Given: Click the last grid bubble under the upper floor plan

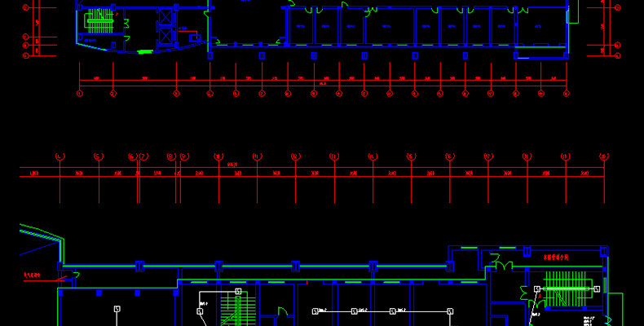Looking at the screenshot, I should coord(567,94).
